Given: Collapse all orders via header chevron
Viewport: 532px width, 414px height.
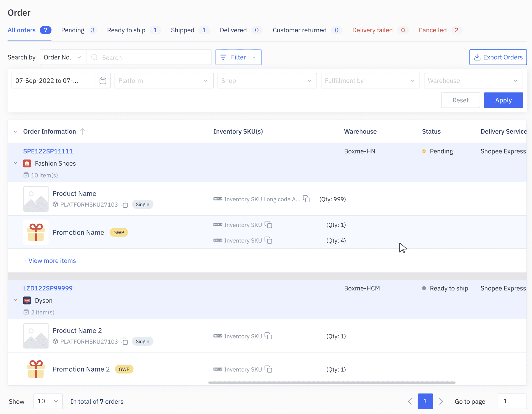Looking at the screenshot, I should point(15,131).
